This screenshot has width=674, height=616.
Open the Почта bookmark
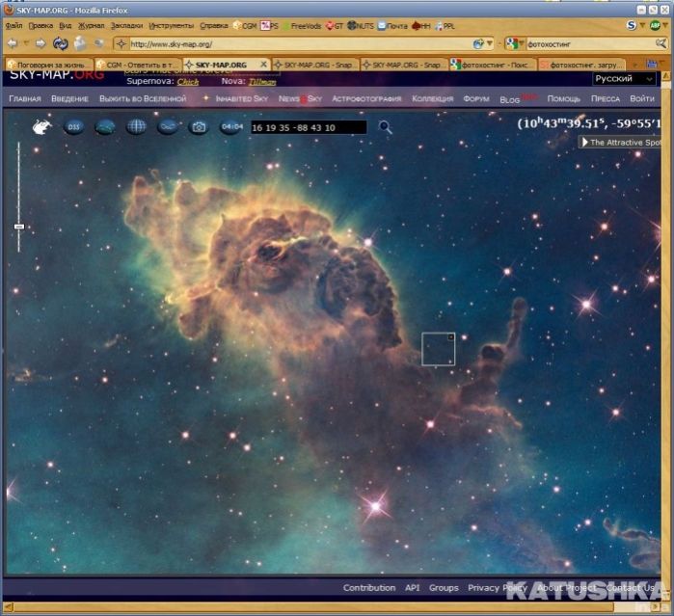click(x=392, y=26)
